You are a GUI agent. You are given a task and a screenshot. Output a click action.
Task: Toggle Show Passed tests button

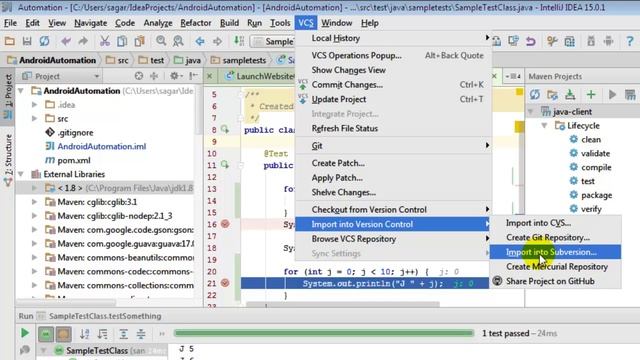point(46,334)
